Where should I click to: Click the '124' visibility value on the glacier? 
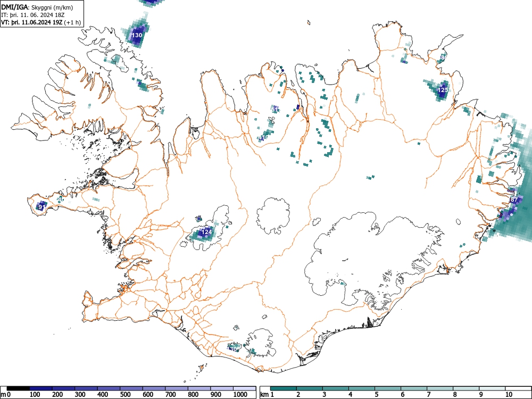pos(206,232)
